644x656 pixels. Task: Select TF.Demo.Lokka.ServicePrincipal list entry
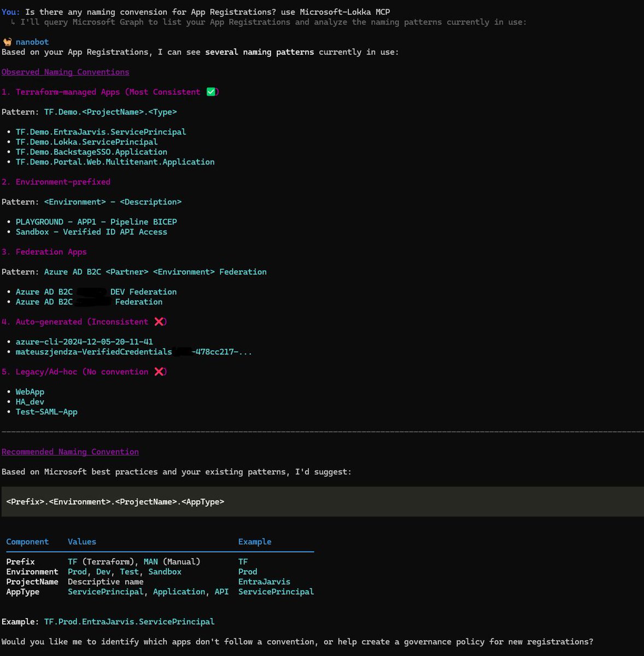[86, 142]
